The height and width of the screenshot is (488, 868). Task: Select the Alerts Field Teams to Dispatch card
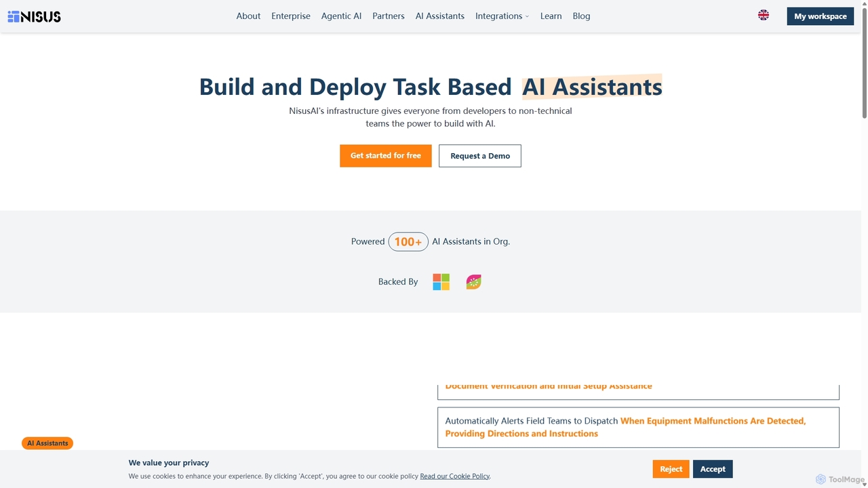(638, 427)
